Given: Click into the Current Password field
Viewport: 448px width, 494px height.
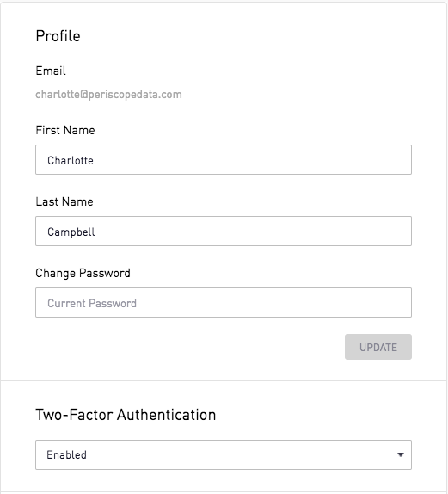Looking at the screenshot, I should pyautogui.click(x=224, y=302).
